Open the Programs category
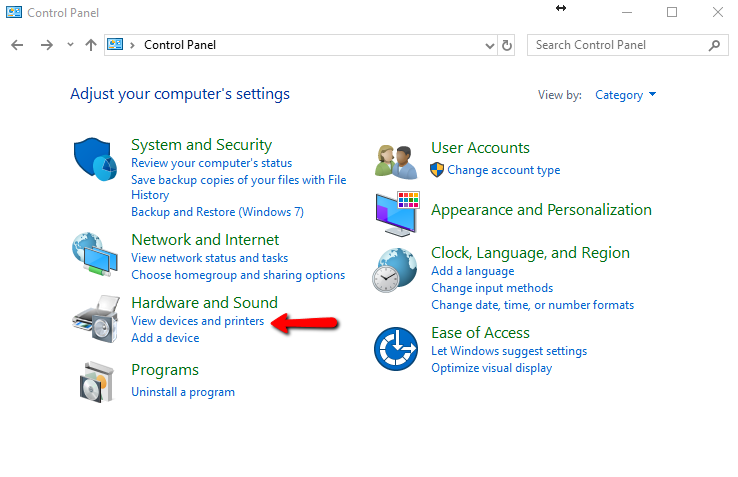The width and height of the screenshot is (738, 477). coord(165,370)
